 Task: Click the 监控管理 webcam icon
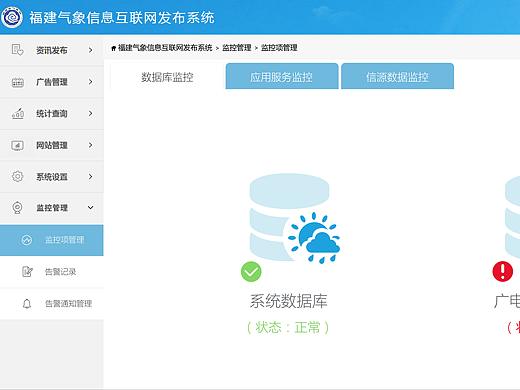[17, 208]
